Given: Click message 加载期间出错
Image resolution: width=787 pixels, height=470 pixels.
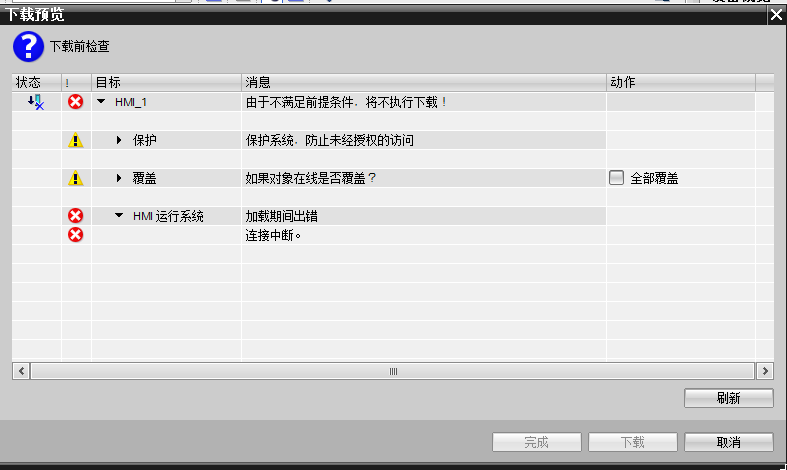Looking at the screenshot, I should pyautogui.click(x=282, y=216).
